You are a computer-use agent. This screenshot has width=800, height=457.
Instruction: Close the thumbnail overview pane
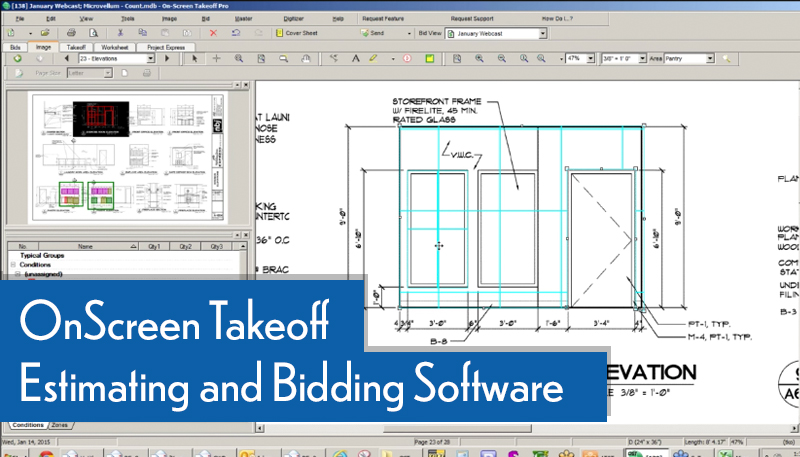[246, 85]
